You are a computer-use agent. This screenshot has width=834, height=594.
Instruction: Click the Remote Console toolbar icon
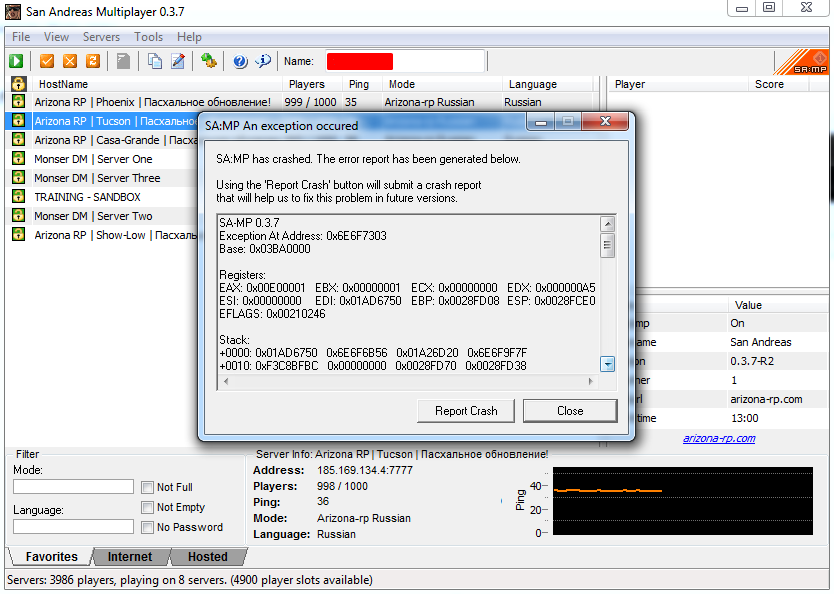tap(208, 61)
